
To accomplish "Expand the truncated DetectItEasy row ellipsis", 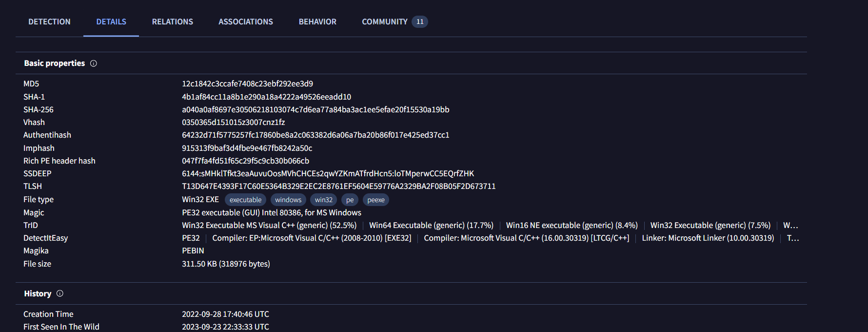I will tap(793, 238).
